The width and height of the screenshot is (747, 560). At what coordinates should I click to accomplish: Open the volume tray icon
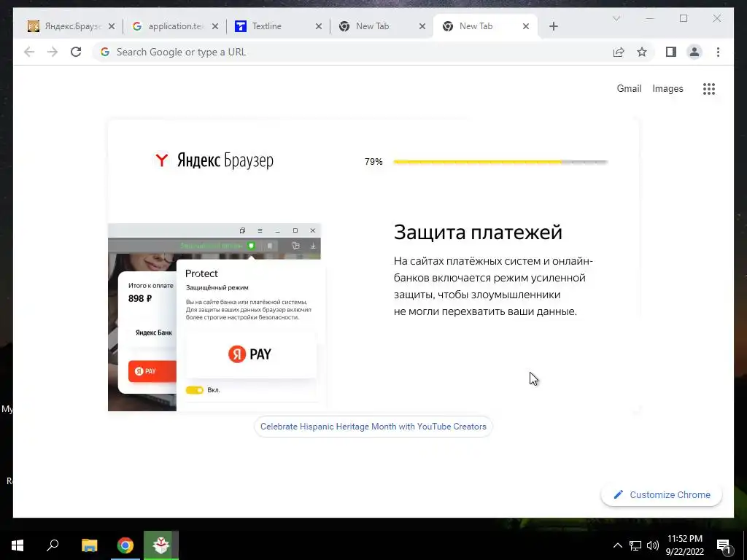(653, 545)
